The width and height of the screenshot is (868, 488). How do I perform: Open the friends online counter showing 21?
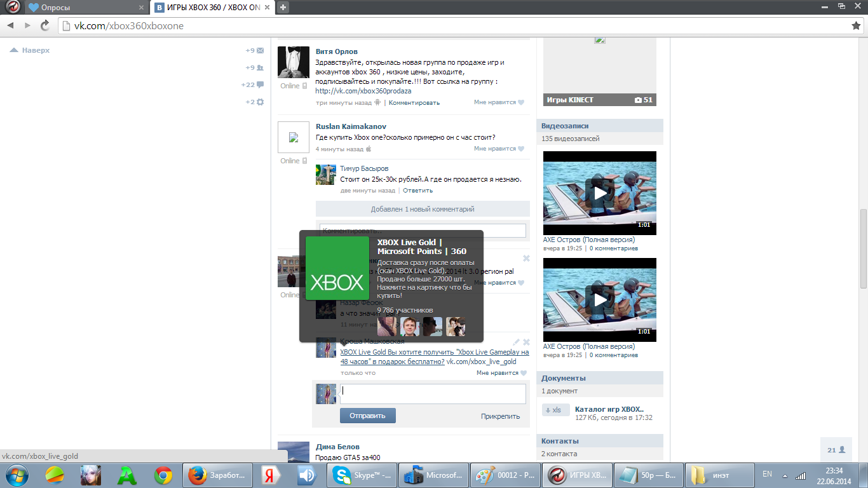click(836, 450)
